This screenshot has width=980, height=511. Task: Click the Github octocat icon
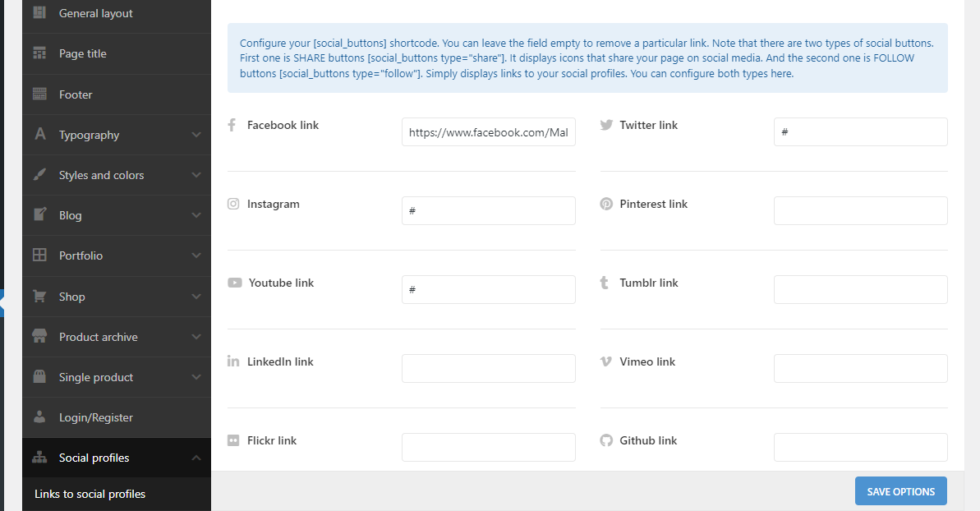click(x=606, y=440)
